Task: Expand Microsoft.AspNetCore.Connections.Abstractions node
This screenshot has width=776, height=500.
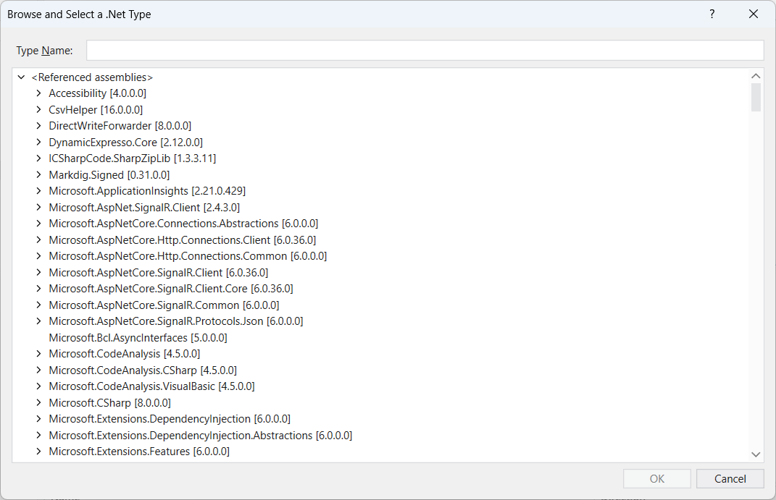Action: (39, 223)
